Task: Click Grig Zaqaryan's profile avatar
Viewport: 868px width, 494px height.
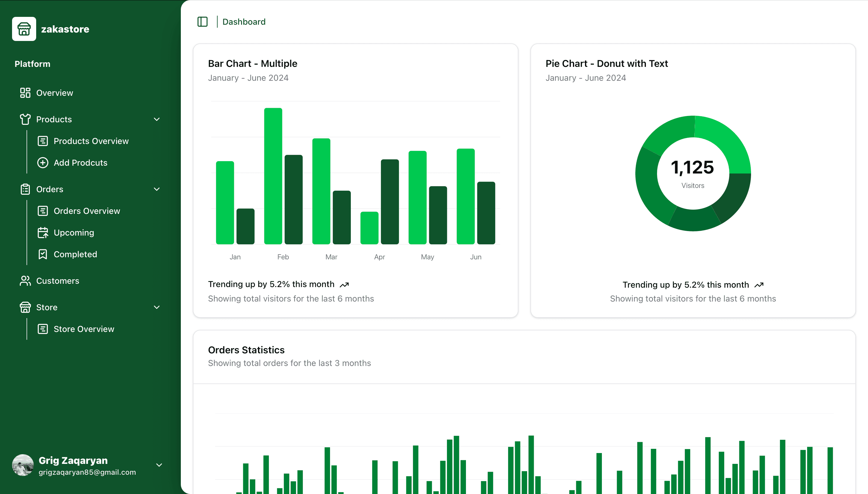Action: (23, 465)
